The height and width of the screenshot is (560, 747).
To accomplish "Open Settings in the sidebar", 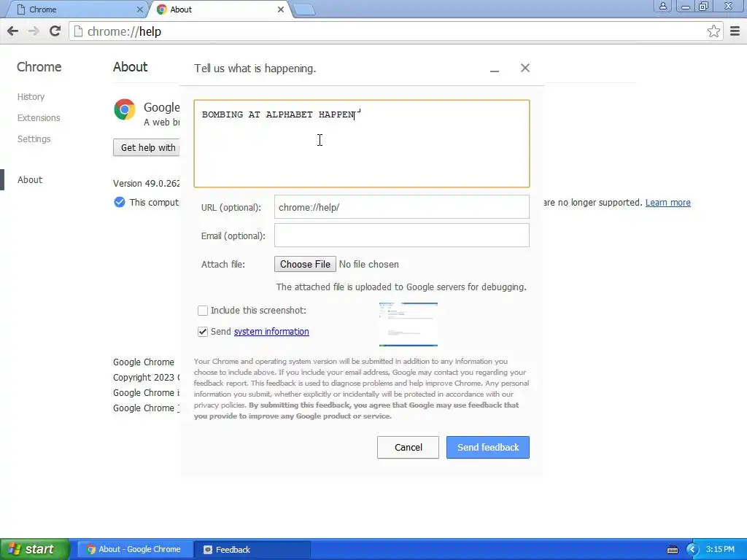I will [x=34, y=139].
